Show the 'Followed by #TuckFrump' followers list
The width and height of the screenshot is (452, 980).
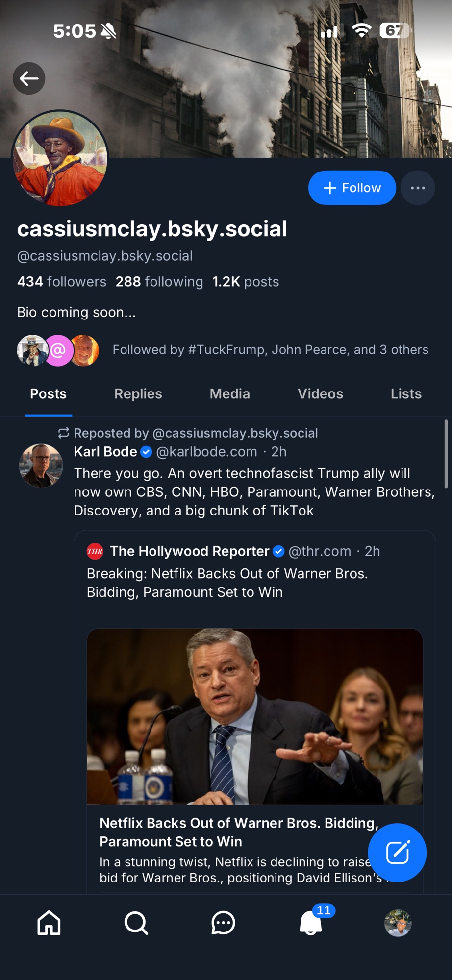(270, 350)
